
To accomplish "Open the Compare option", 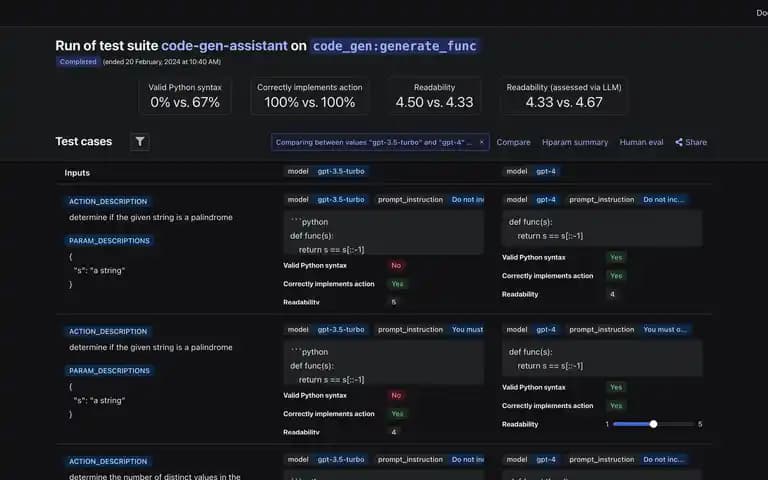I will [513, 142].
